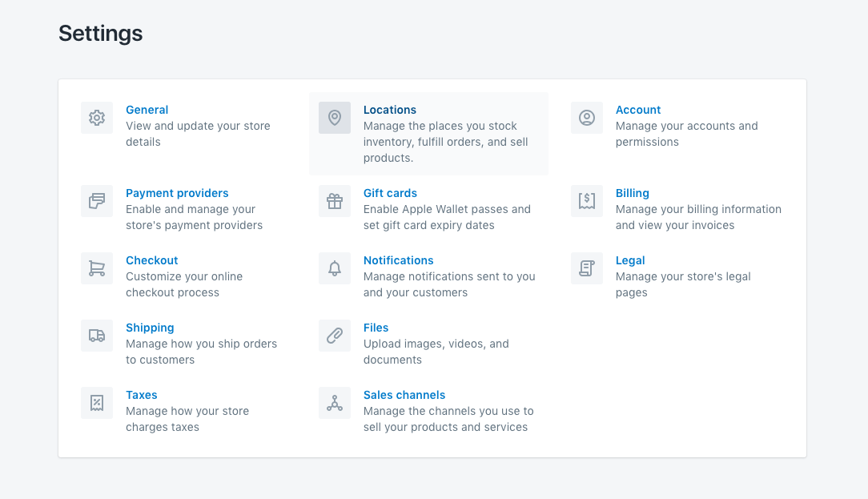Click the Payment providers card icon
868x499 pixels.
(97, 201)
